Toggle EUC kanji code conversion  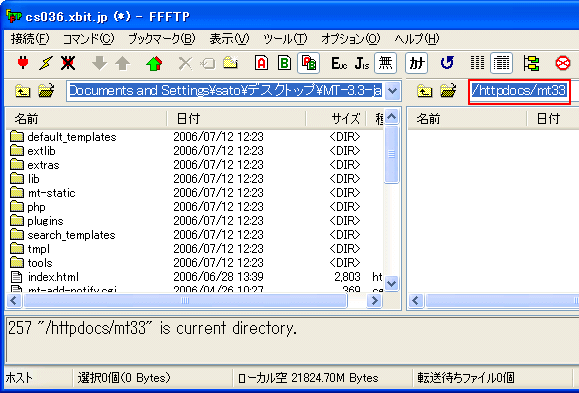pyautogui.click(x=339, y=63)
